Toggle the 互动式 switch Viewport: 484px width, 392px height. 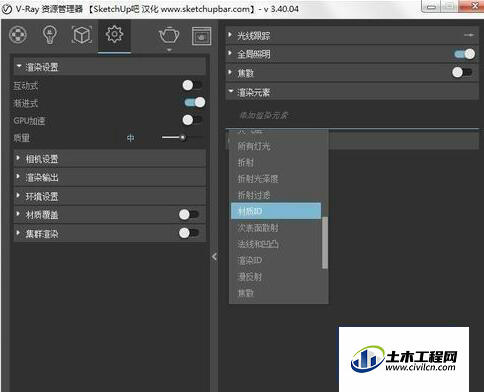[192, 85]
